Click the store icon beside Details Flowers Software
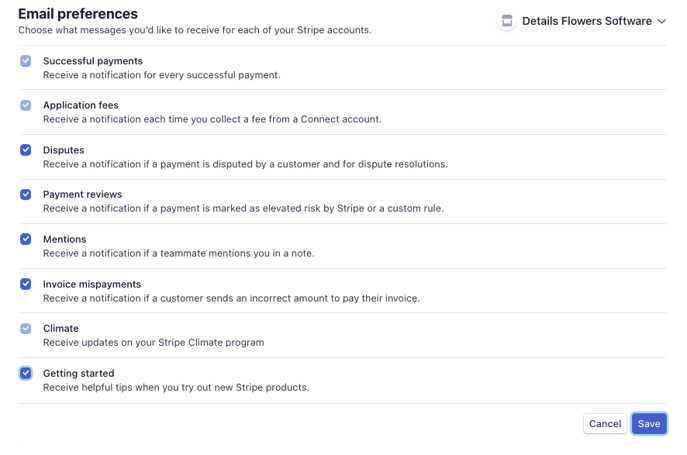This screenshot has height=455, width=687. click(507, 21)
